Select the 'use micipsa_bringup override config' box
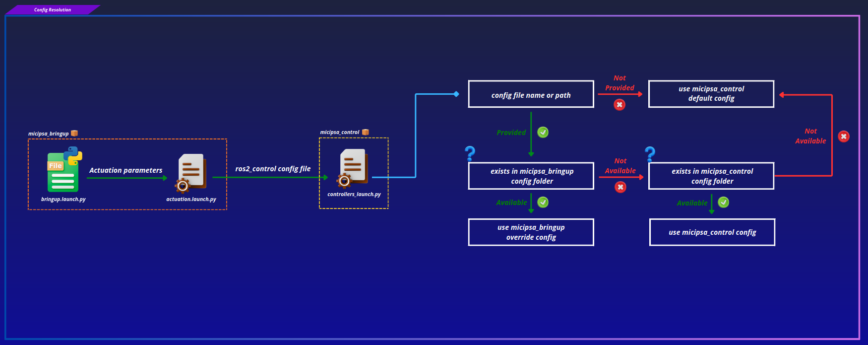 tap(531, 232)
